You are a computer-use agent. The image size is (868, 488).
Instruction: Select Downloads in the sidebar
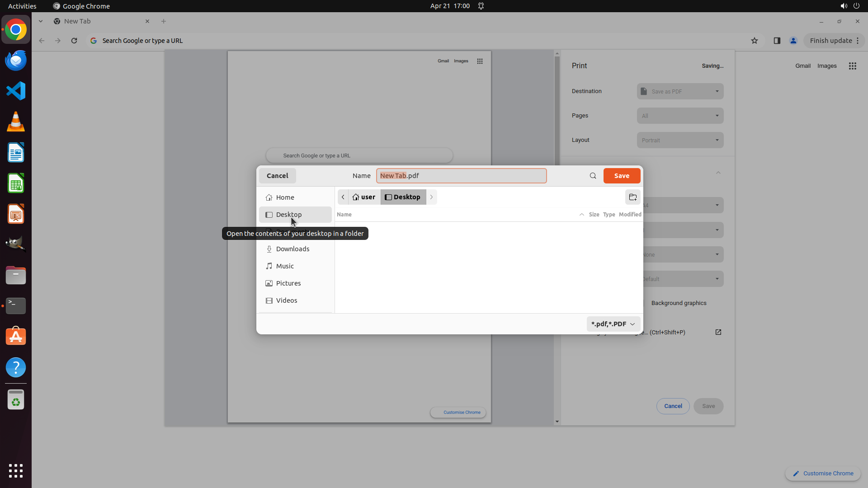point(292,249)
